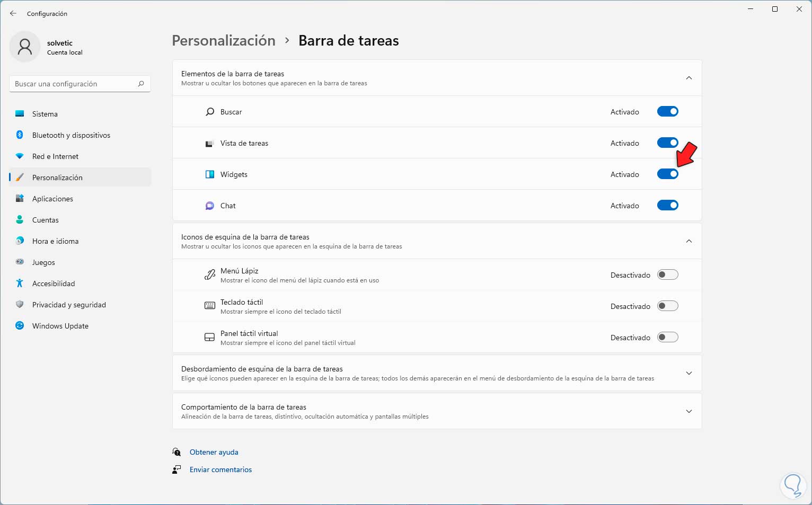Click the Bluetooth y dispositivos icon
This screenshot has height=505, width=812.
coord(20,135)
